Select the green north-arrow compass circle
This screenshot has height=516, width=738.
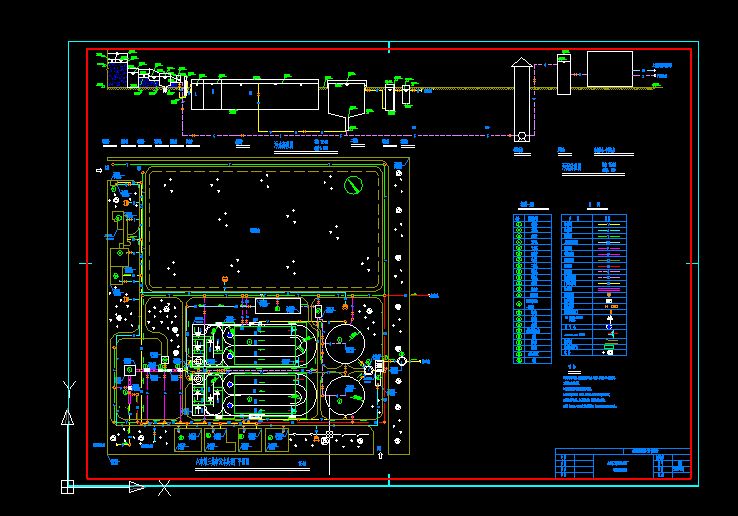[353, 185]
